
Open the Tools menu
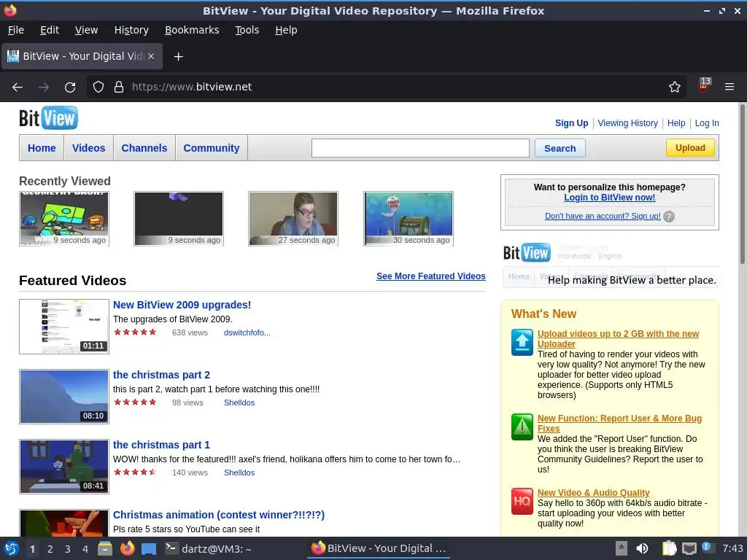click(247, 30)
